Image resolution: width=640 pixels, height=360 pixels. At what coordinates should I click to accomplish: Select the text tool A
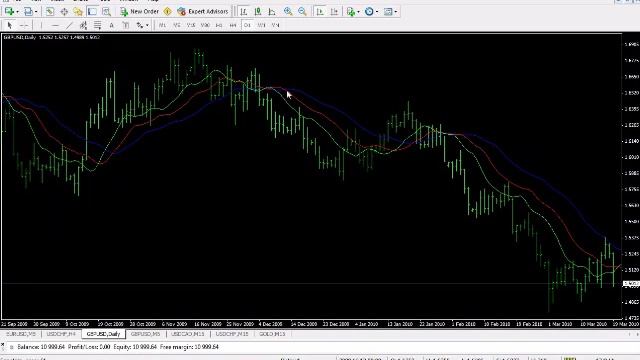pos(111,25)
